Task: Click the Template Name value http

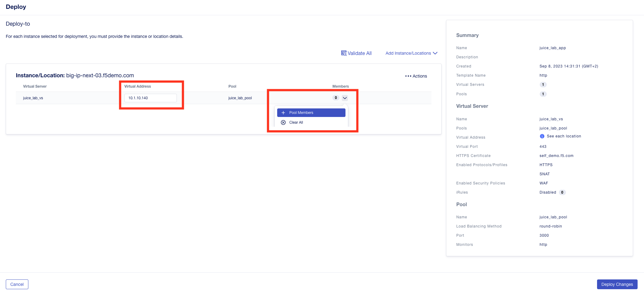Action: pos(543,75)
